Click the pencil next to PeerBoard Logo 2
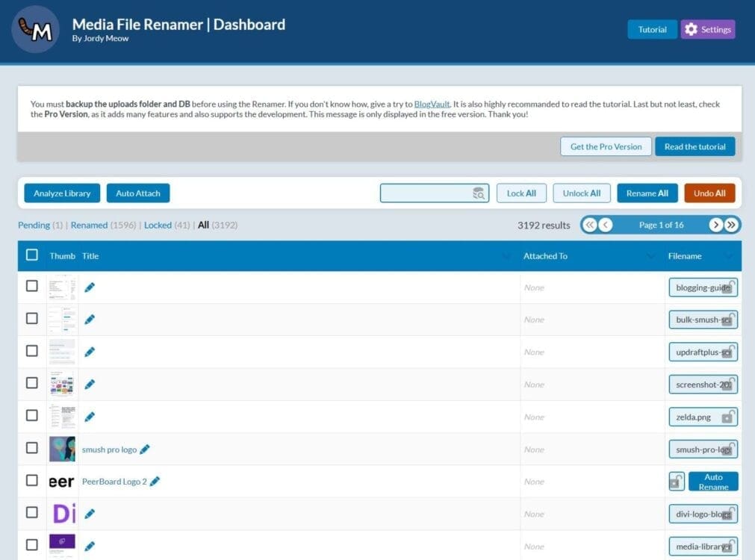The width and height of the screenshot is (755, 560). [x=155, y=482]
